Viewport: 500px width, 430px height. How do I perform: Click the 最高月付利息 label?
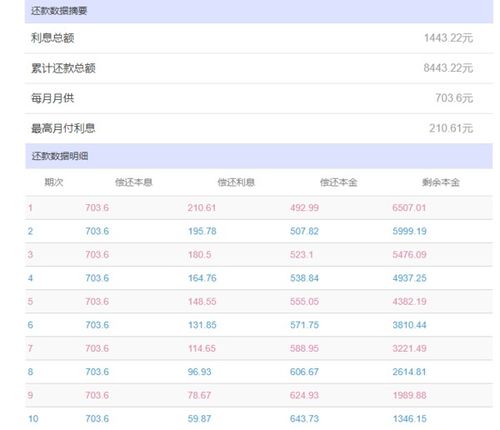pos(63,128)
